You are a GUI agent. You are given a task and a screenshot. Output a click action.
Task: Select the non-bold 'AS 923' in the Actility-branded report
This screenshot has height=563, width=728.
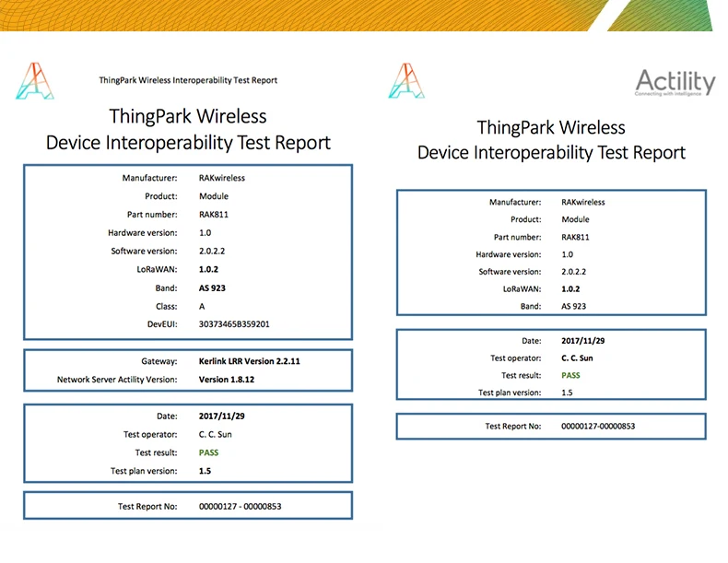(x=573, y=306)
